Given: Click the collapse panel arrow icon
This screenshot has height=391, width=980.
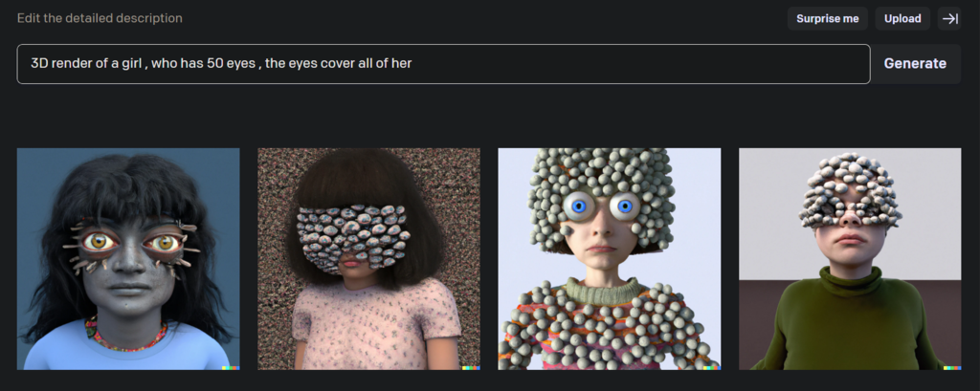Looking at the screenshot, I should coord(949,19).
